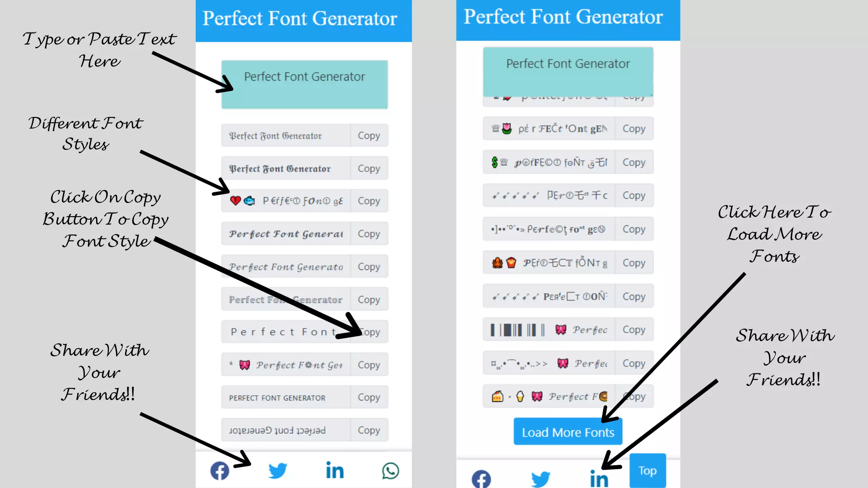Copy the italic serif font style

tap(369, 266)
